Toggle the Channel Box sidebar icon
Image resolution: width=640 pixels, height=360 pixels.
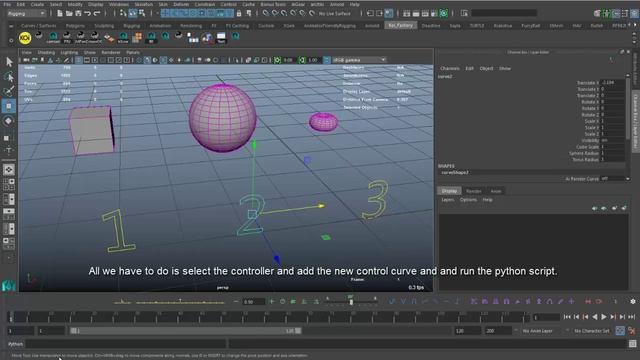coord(635,13)
